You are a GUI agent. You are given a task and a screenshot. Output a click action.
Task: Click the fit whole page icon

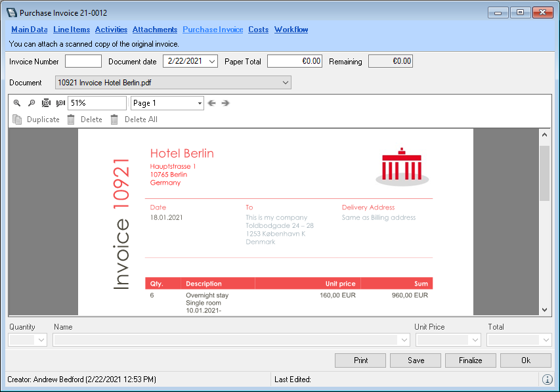pos(46,103)
